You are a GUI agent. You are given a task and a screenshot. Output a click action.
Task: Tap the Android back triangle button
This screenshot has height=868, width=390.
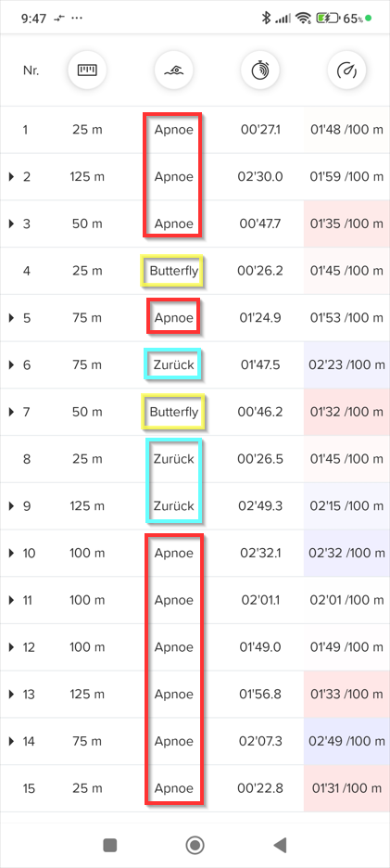pyautogui.click(x=280, y=845)
